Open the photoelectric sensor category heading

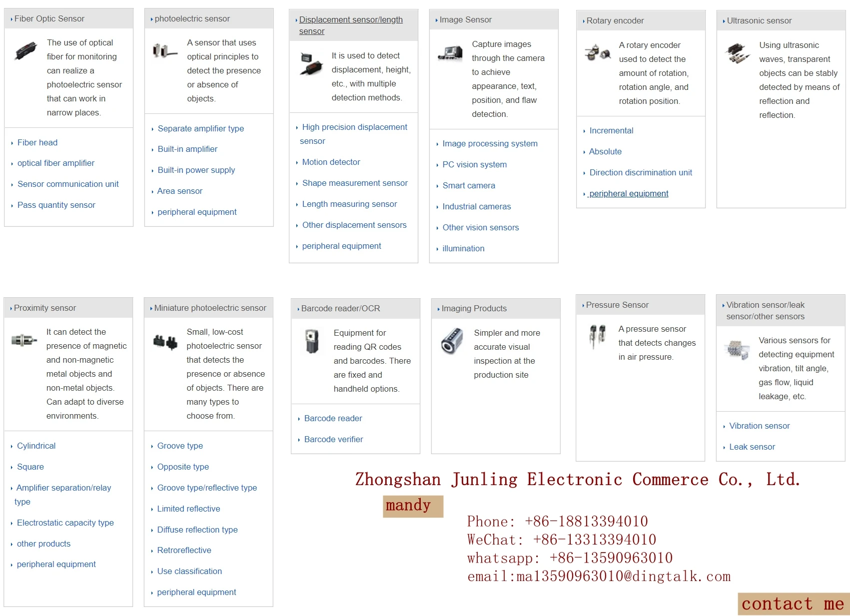192,18
